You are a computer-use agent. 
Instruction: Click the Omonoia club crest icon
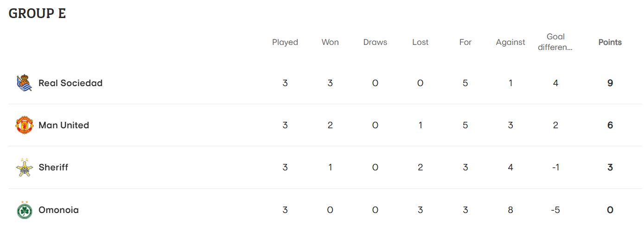[24, 210]
